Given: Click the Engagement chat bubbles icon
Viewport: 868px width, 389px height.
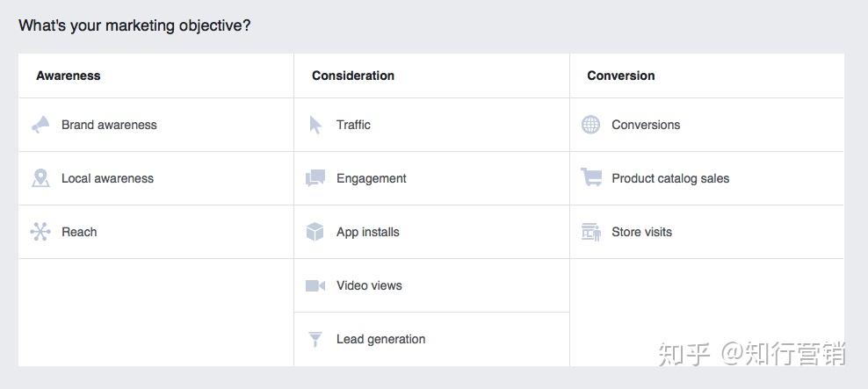Looking at the screenshot, I should pyautogui.click(x=315, y=178).
